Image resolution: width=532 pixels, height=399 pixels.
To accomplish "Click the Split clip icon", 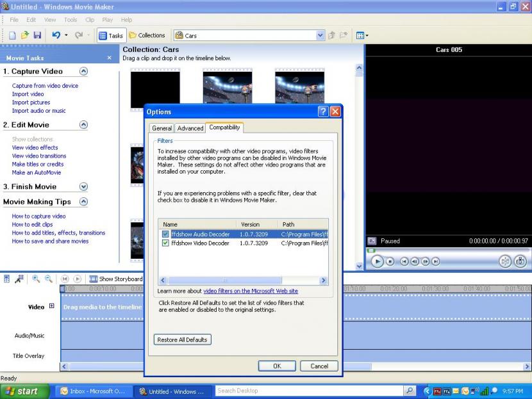I will point(505,261).
